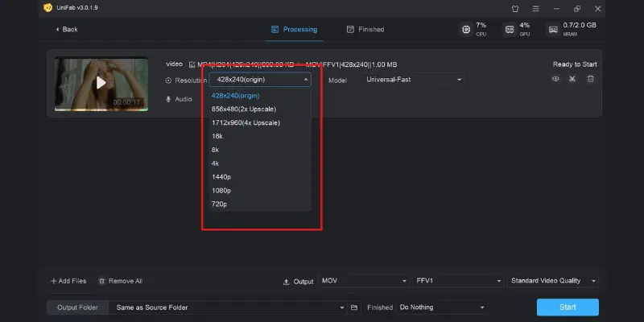This screenshot has width=644, height=322.
Task: Collapse the Resolution 428x240(origin) combo box
Action: (x=260, y=79)
